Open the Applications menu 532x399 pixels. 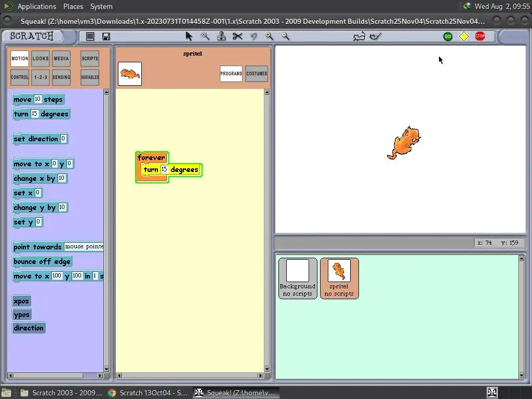tap(37, 6)
